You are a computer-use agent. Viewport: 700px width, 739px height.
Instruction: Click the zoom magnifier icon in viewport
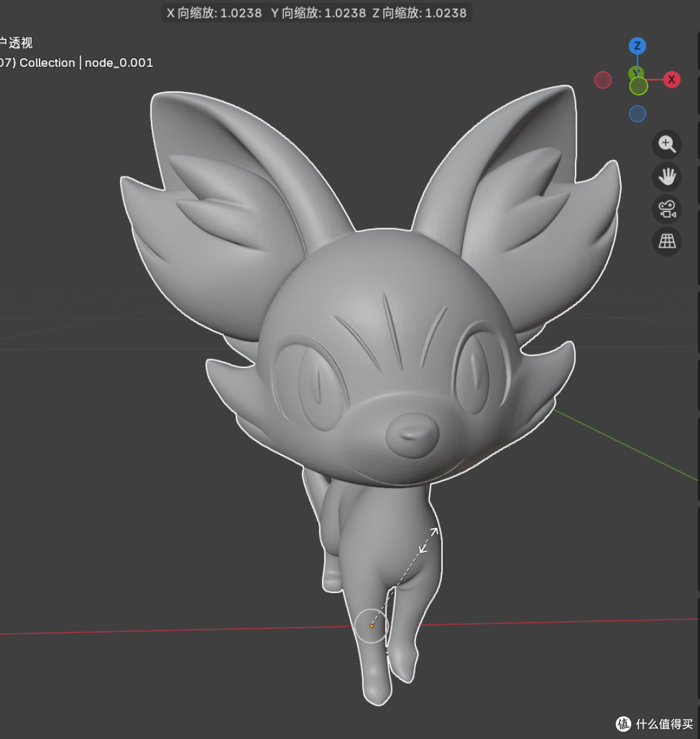666,144
